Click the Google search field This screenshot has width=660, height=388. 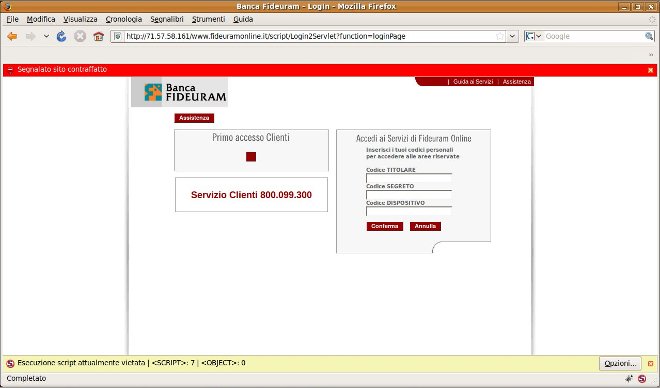(x=593, y=36)
